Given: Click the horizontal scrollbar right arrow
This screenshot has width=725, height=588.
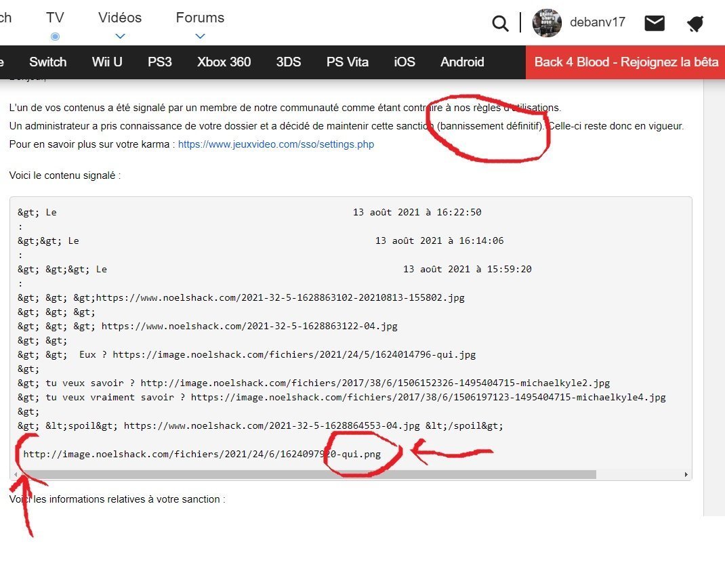Looking at the screenshot, I should [x=686, y=474].
